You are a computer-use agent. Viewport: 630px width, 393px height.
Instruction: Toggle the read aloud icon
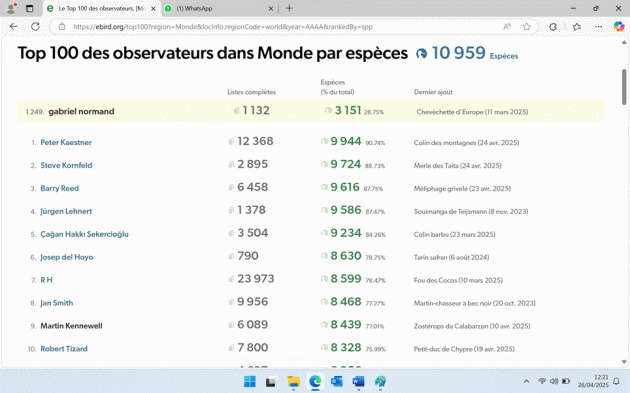coord(507,27)
